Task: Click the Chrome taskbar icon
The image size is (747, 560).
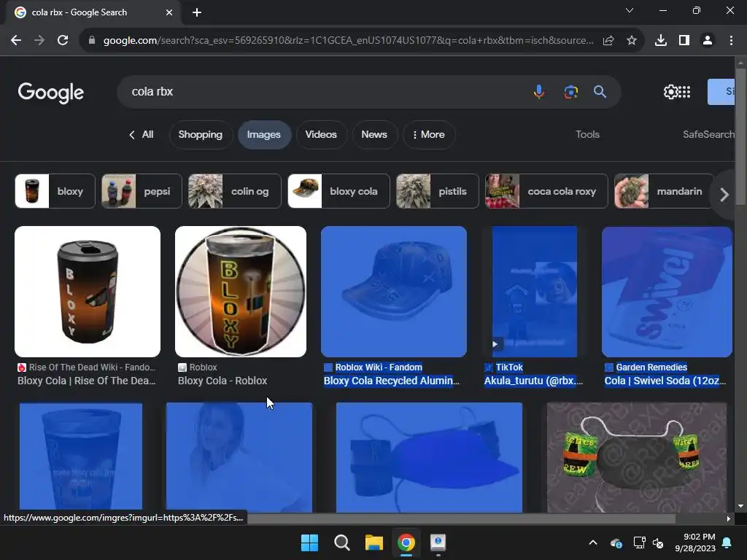Action: click(406, 542)
